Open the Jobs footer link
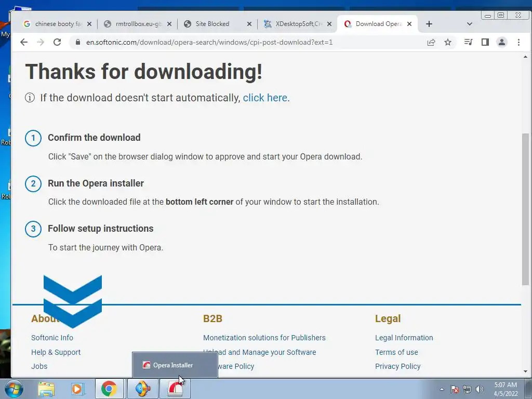Viewport: 532px width, 399px height. click(x=39, y=366)
